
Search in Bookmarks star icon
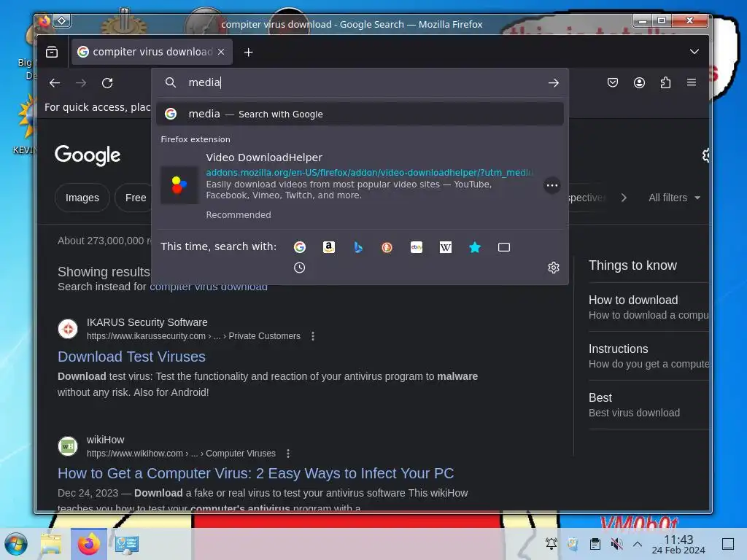474,247
